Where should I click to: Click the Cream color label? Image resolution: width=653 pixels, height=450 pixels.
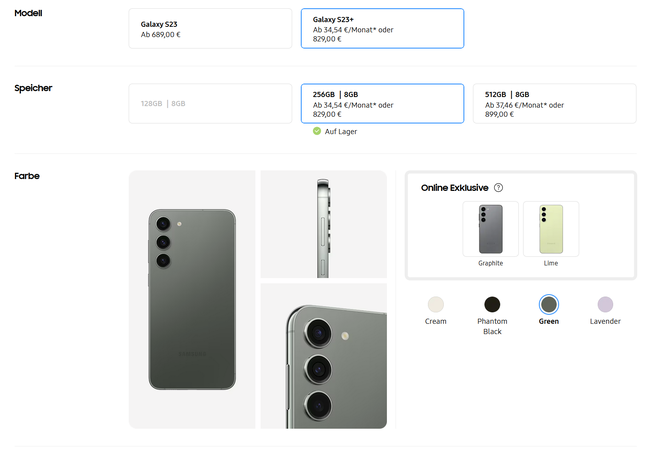[x=435, y=321]
